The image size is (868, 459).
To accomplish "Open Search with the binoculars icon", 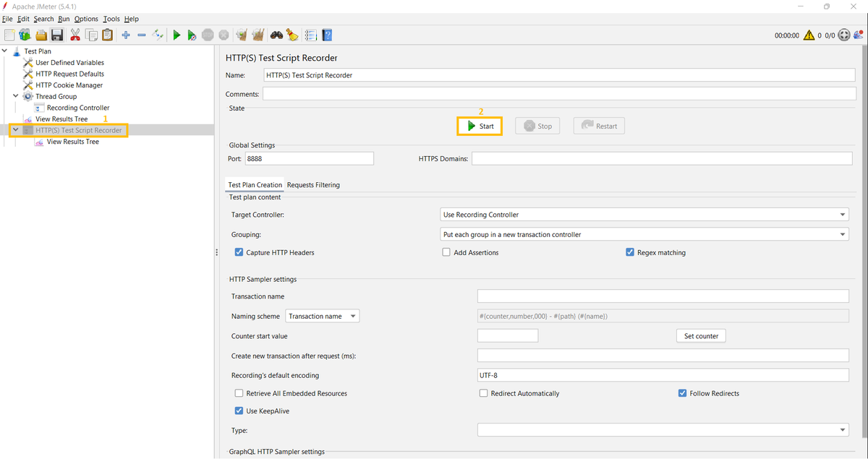I will tap(276, 35).
